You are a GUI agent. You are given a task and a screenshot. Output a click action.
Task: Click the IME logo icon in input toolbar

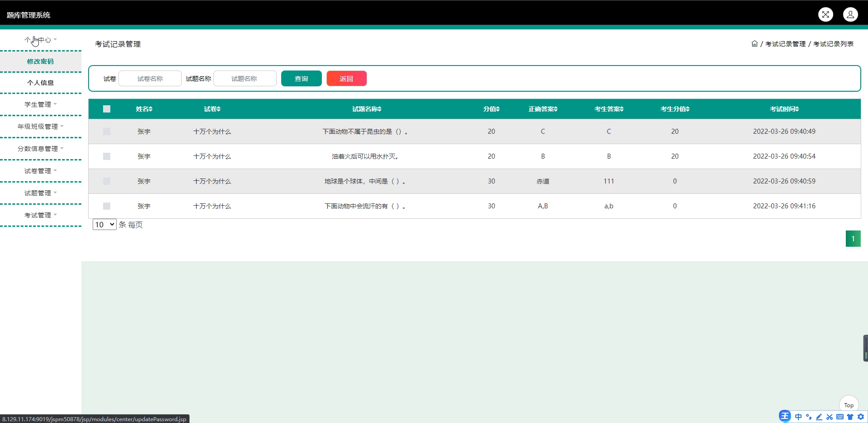(x=785, y=416)
